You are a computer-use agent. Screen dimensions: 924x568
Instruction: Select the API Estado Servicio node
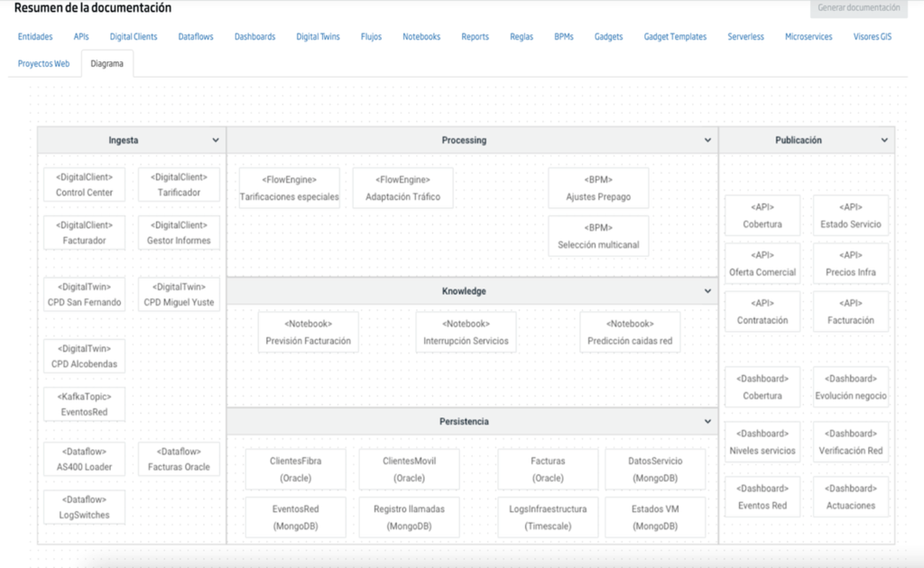pyautogui.click(x=851, y=215)
